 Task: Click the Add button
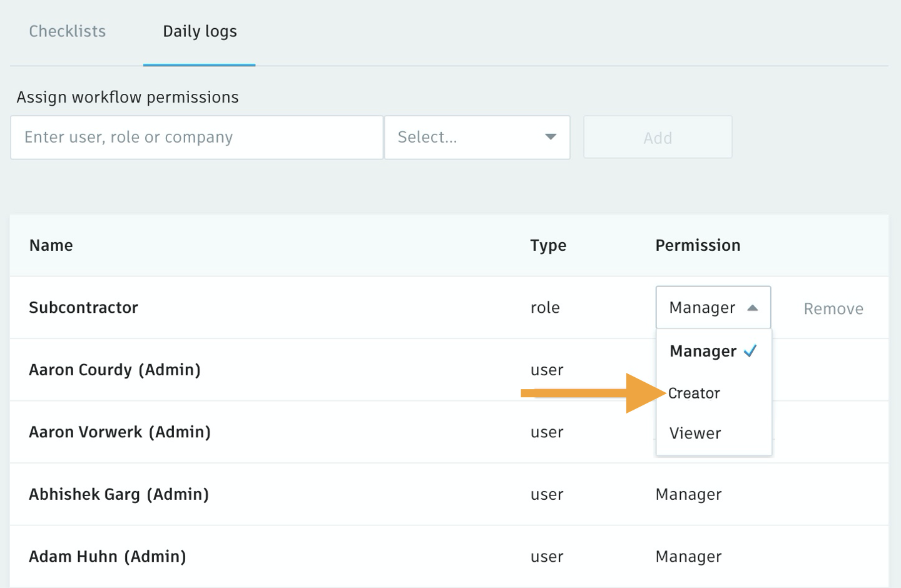tap(658, 137)
